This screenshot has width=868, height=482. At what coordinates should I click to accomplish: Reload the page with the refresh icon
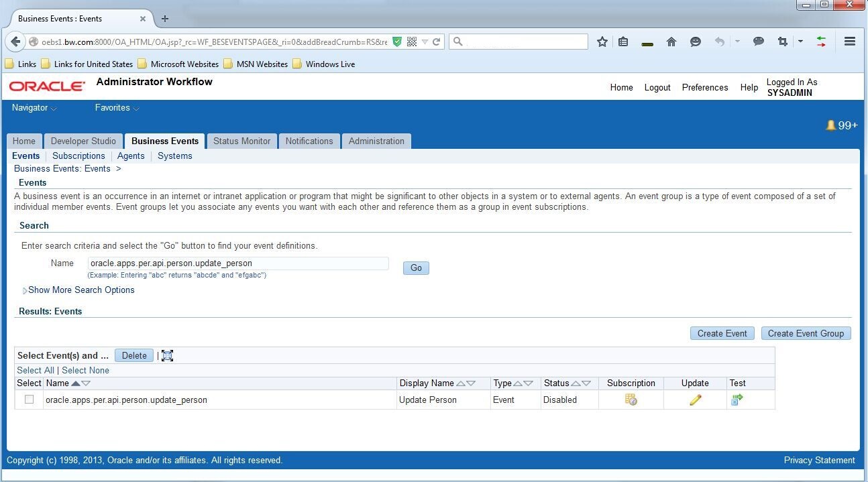point(437,42)
